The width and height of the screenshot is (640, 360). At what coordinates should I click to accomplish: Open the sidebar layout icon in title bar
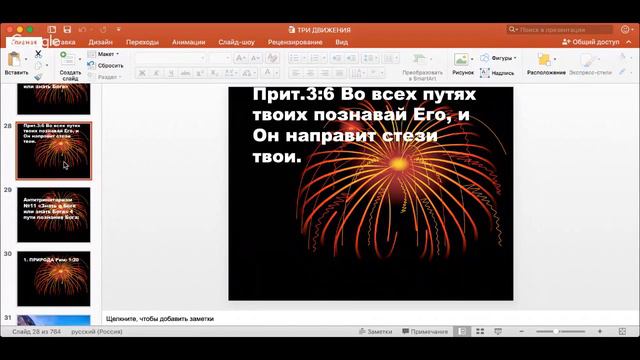52,29
